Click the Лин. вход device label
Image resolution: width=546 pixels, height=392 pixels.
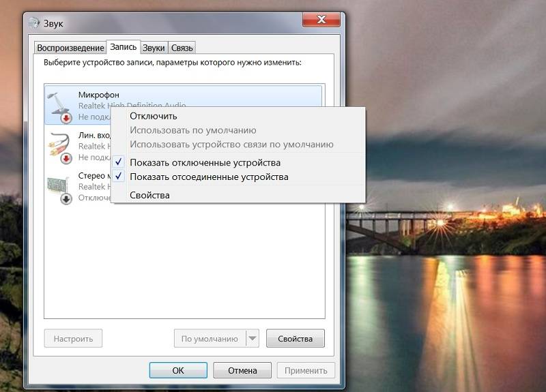[95, 135]
